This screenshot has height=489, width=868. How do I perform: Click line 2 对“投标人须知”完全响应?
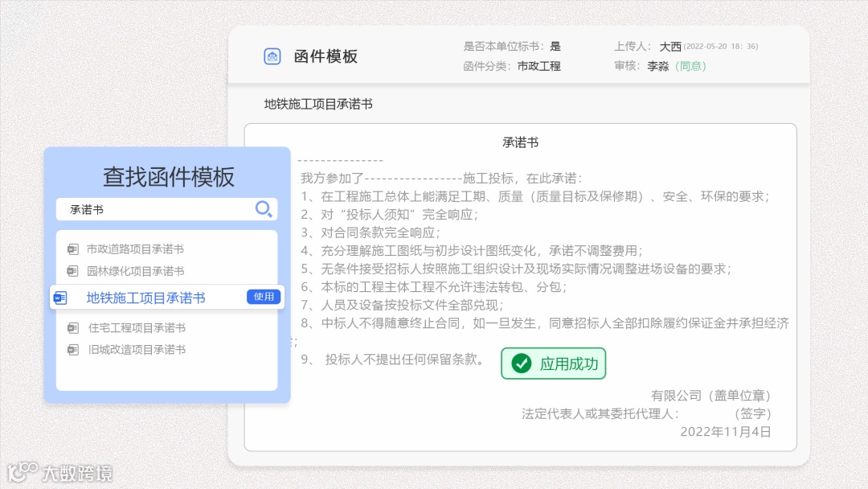pyautogui.click(x=389, y=214)
